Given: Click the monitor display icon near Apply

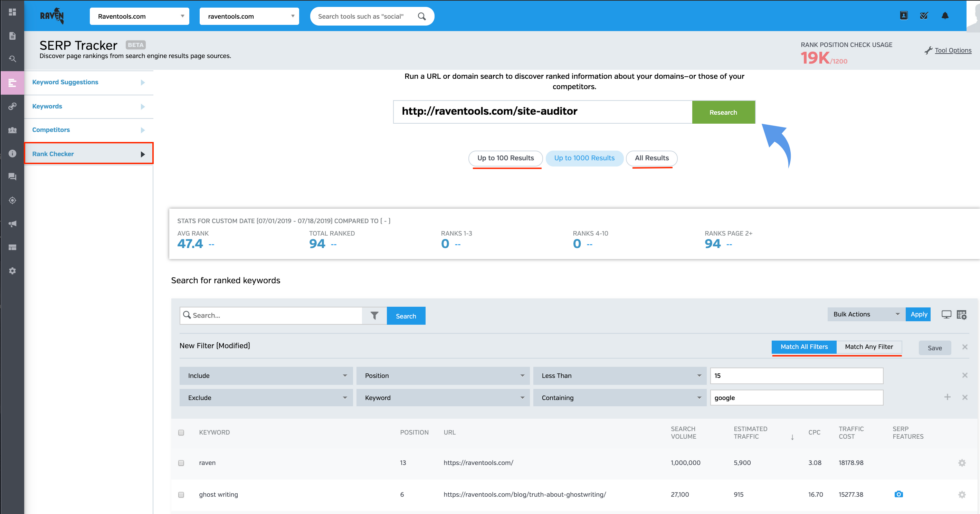Looking at the screenshot, I should pos(946,314).
